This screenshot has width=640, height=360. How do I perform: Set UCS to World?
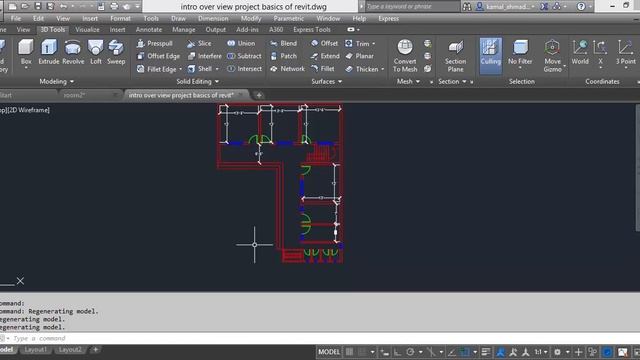click(x=580, y=52)
